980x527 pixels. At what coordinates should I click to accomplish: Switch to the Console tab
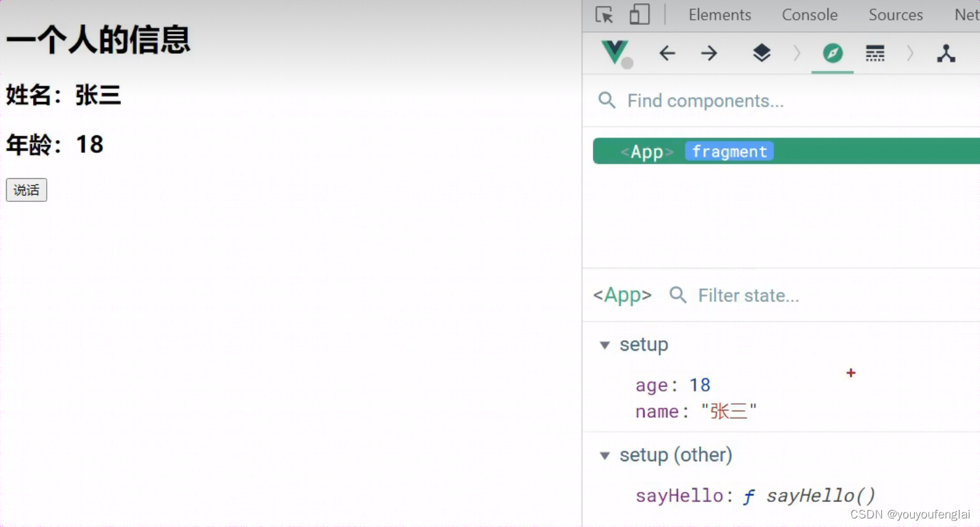pyautogui.click(x=810, y=15)
